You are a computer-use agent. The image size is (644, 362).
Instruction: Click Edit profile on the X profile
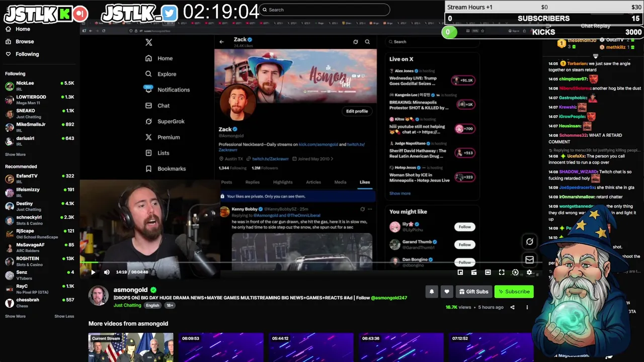[357, 111]
